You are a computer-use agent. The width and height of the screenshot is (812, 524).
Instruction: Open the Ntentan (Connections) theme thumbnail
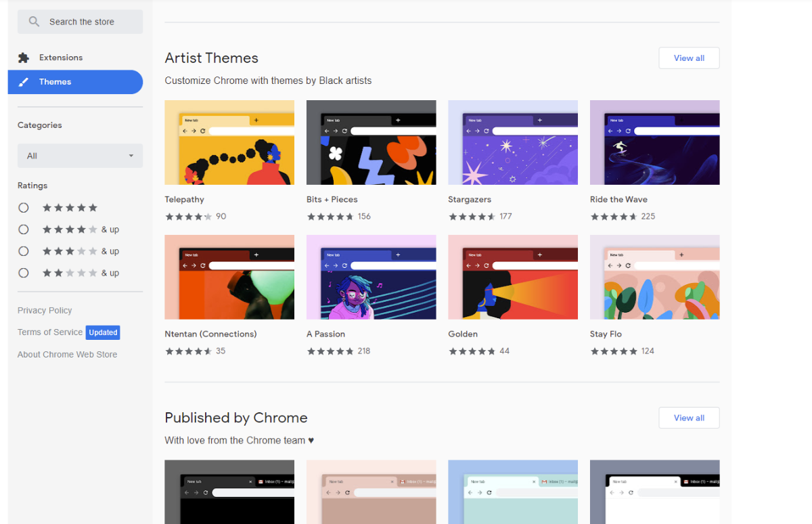point(229,277)
